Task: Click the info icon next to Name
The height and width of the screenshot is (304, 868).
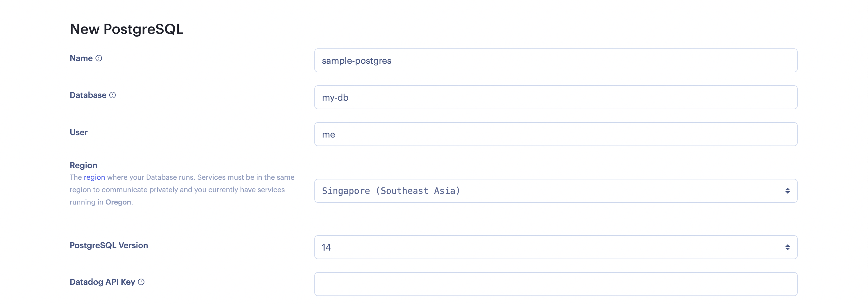Action: click(99, 58)
